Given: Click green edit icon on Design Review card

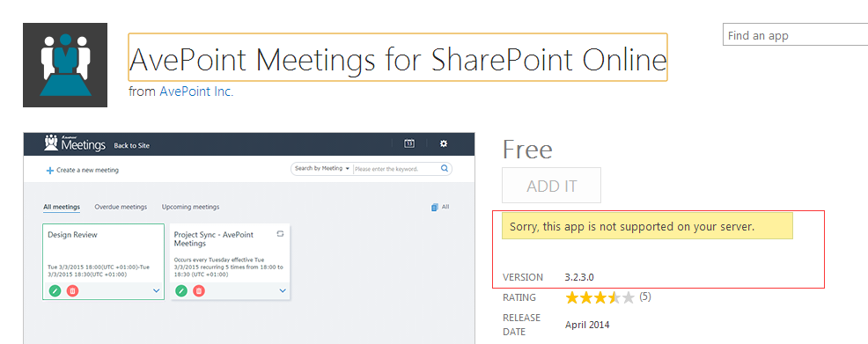Looking at the screenshot, I should pos(55,290).
